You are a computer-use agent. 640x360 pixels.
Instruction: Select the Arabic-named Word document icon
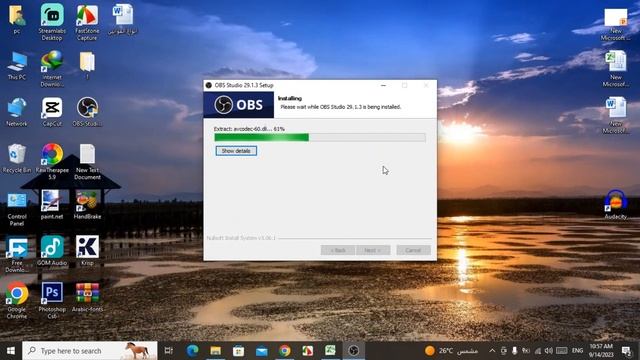(122, 19)
